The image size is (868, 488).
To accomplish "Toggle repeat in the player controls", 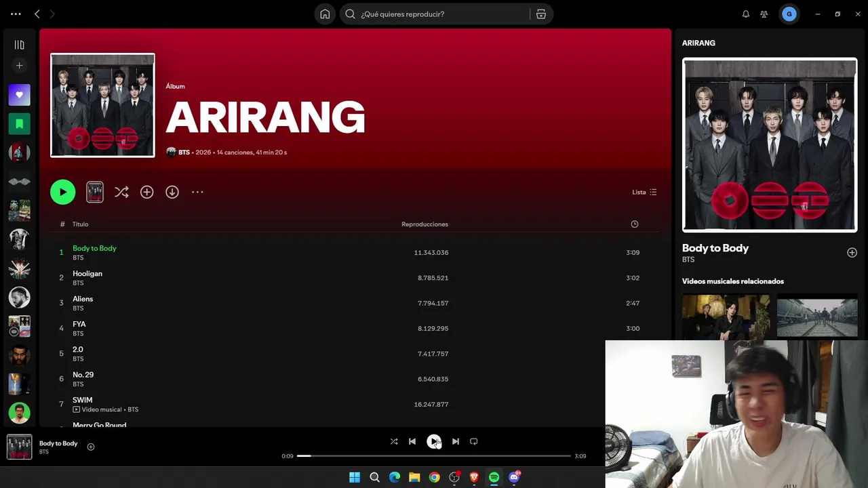I will pos(474,442).
